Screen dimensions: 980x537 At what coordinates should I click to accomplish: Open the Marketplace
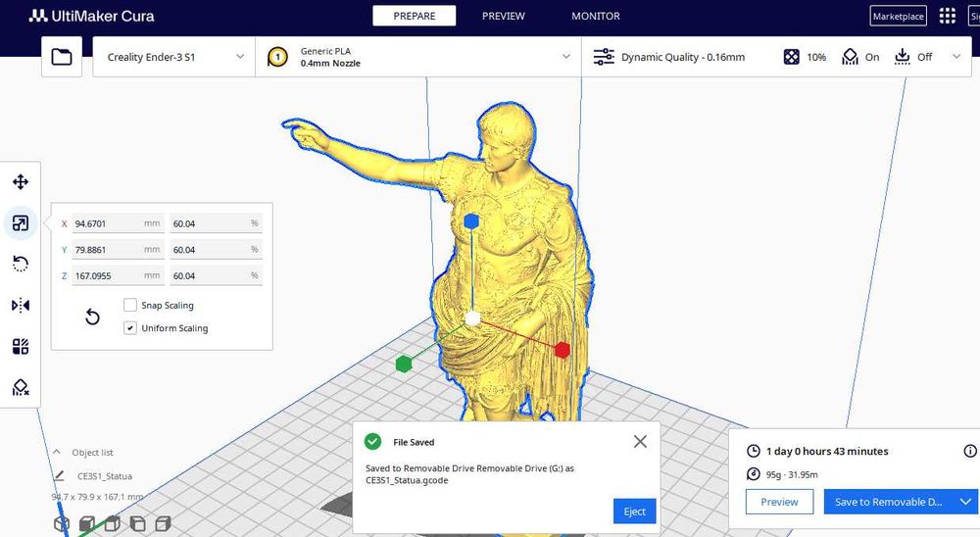click(898, 17)
